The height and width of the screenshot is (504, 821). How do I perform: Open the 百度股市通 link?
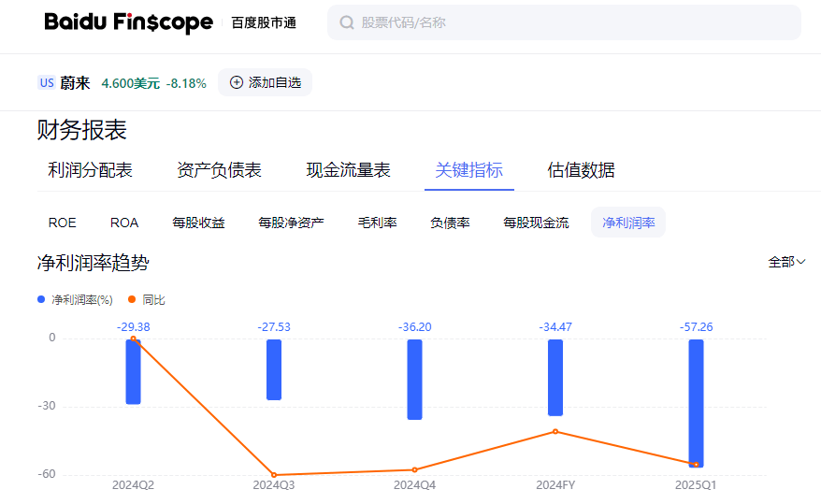(x=264, y=22)
